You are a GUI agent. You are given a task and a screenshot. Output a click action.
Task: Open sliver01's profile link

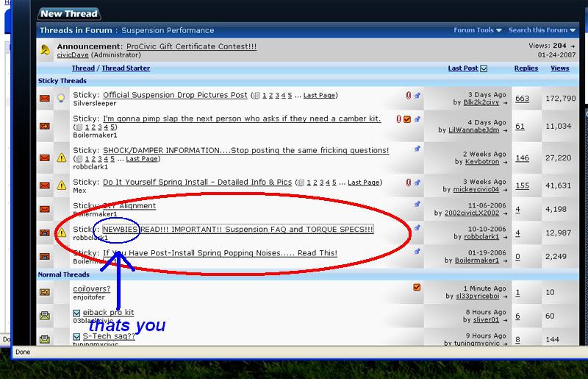[x=486, y=320]
